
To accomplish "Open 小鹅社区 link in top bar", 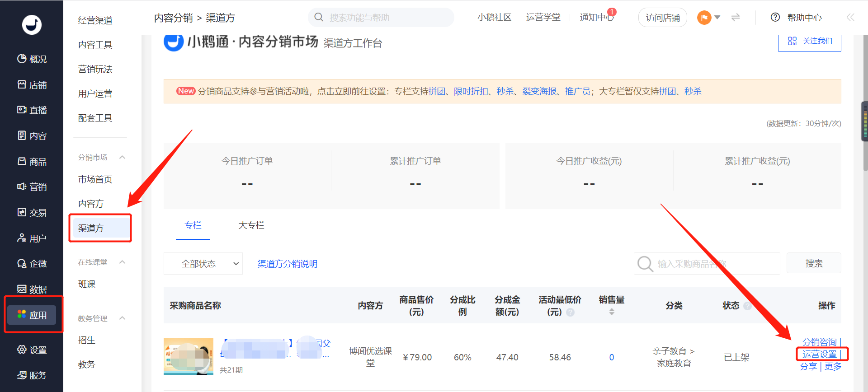I will (x=495, y=17).
